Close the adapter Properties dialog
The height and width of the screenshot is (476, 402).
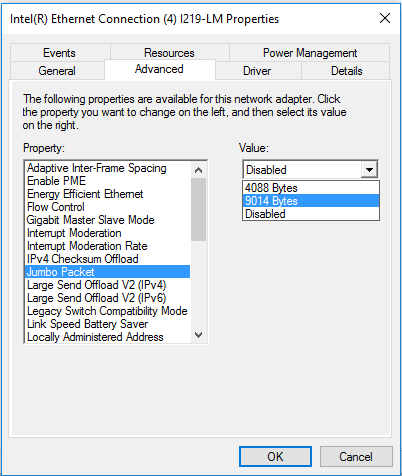[385, 18]
